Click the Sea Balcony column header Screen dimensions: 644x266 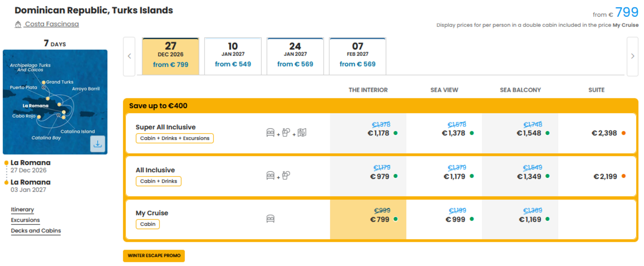coord(520,90)
